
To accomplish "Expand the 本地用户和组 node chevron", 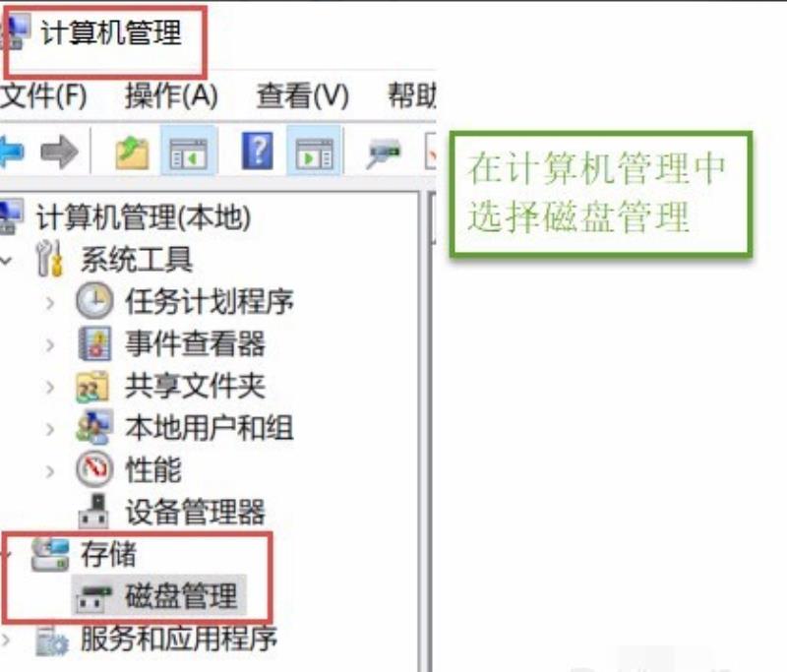I will (50, 429).
